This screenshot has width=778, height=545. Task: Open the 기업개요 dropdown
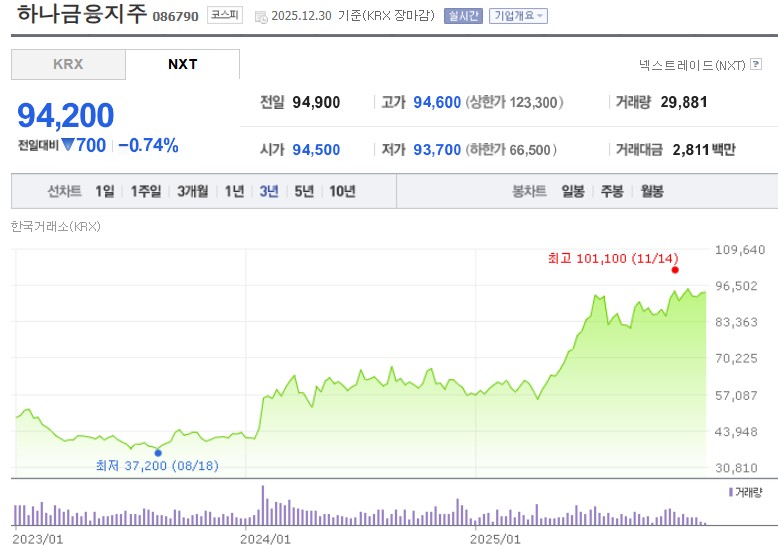pyautogui.click(x=519, y=16)
